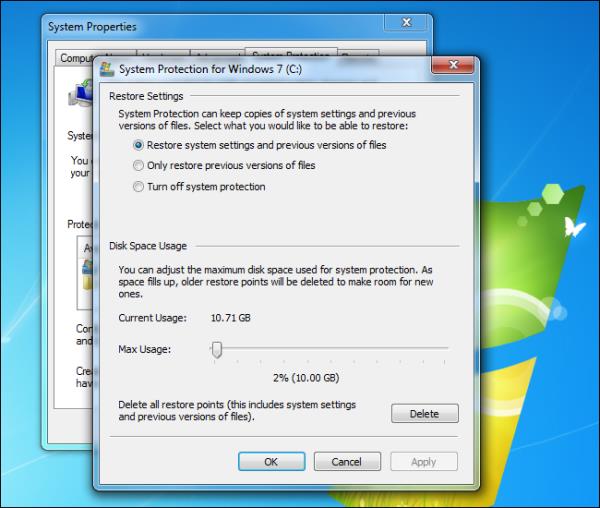
Task: Confirm settings with the OK button
Action: (271, 462)
